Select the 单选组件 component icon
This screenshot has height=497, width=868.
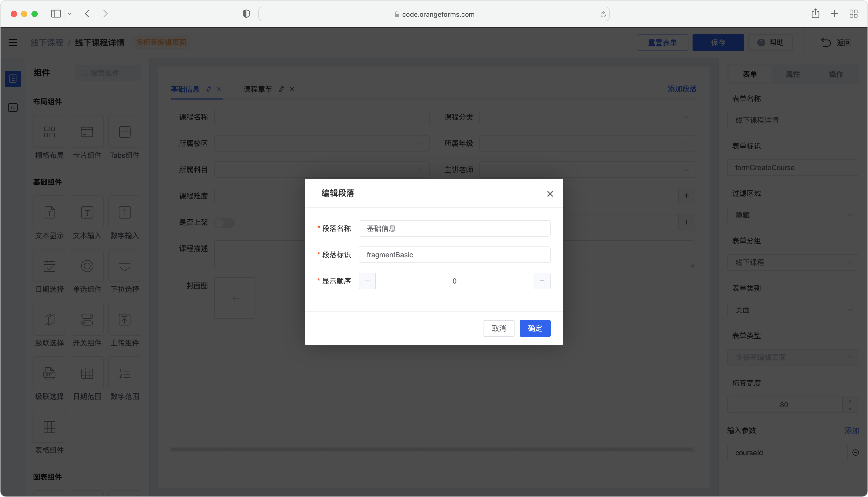(x=87, y=266)
